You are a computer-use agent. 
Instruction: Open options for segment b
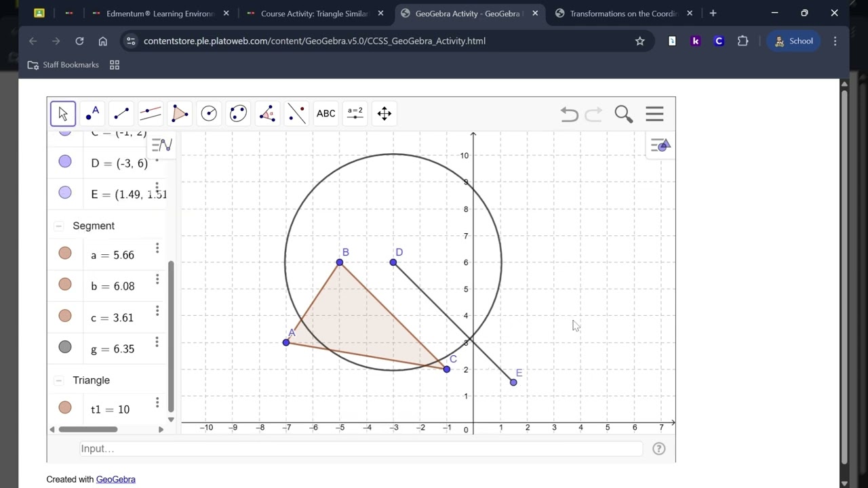pos(157,279)
